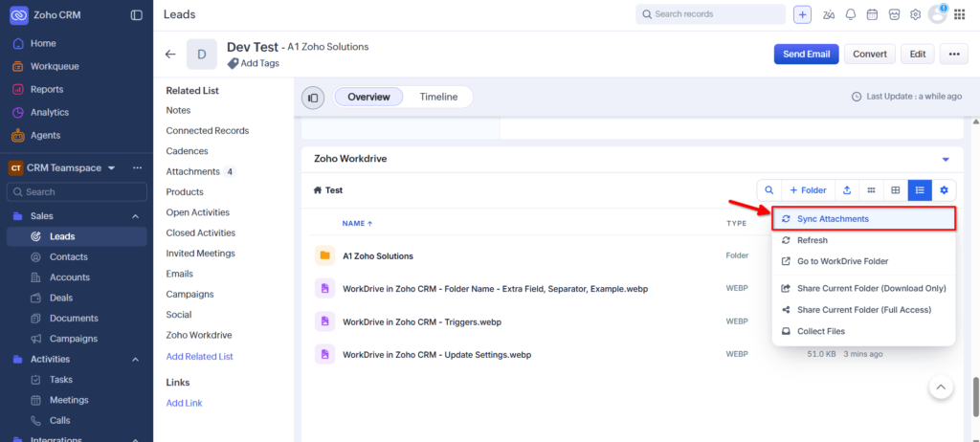The height and width of the screenshot is (442, 980).
Task: Collapse the Zoho Workdrive section arrow
Action: [946, 160]
